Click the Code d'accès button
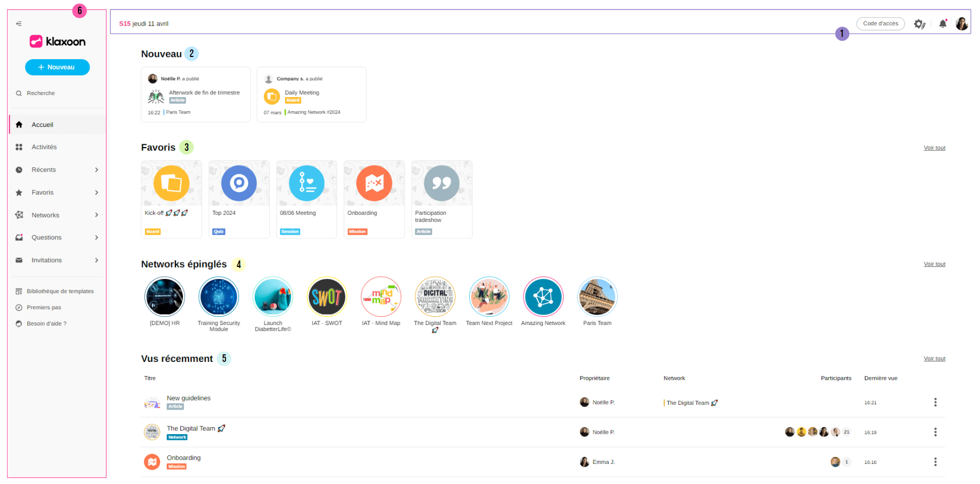The height and width of the screenshot is (484, 980). click(880, 24)
